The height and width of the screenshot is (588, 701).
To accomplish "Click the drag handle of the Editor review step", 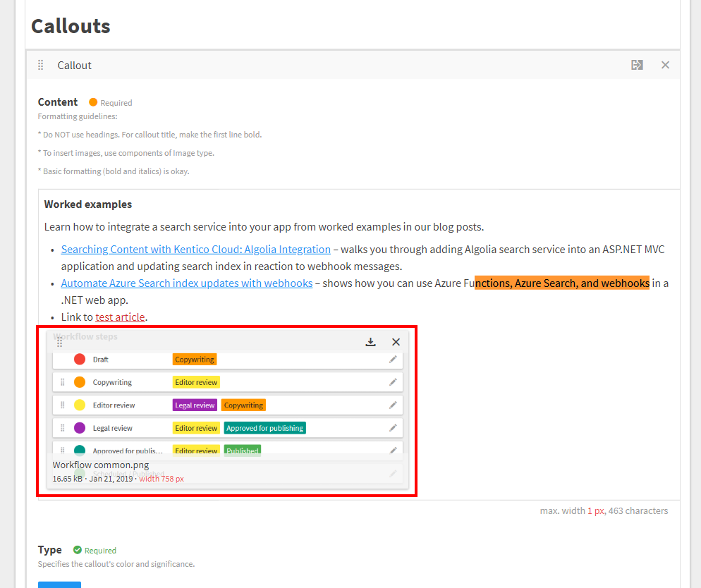I will point(62,405).
